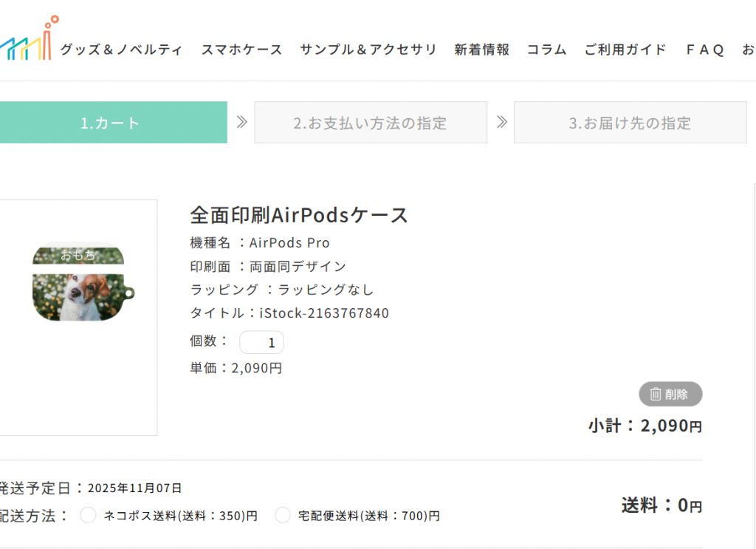This screenshot has width=756, height=549.
Task: Click the trash can delete icon
Action: point(655,395)
